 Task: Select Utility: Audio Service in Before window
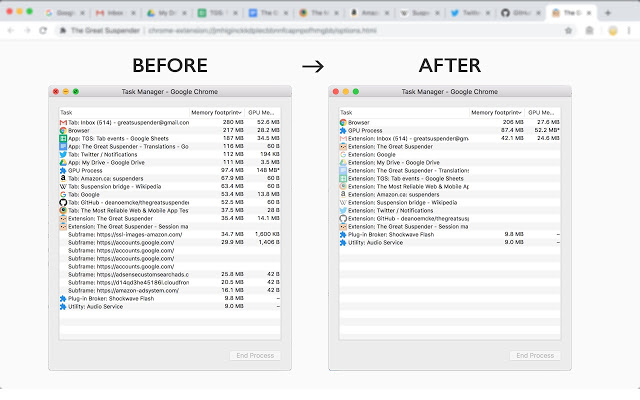tap(170, 307)
